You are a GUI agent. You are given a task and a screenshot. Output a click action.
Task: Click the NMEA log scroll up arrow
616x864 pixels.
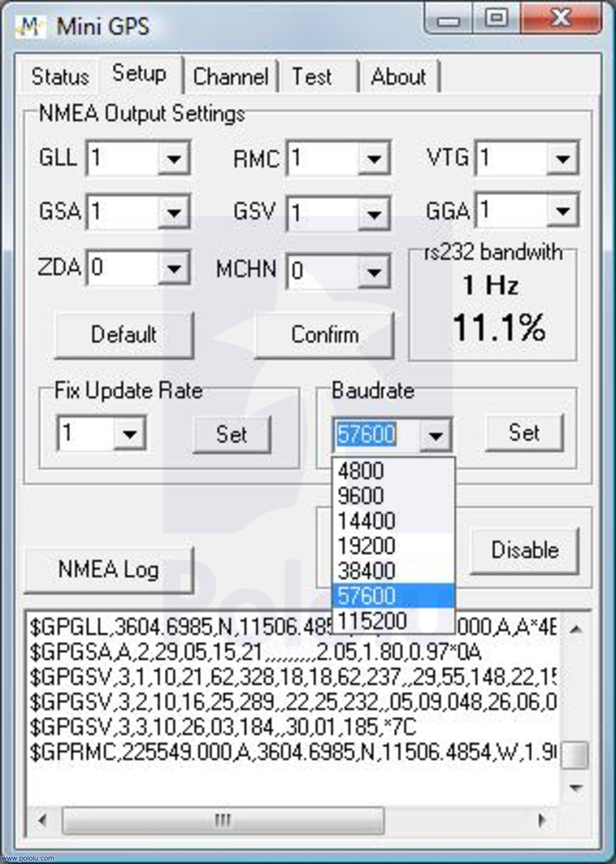(x=576, y=629)
